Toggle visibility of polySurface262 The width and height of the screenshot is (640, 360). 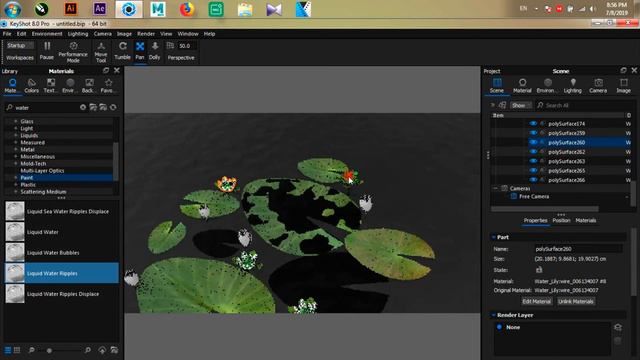[x=533, y=151]
